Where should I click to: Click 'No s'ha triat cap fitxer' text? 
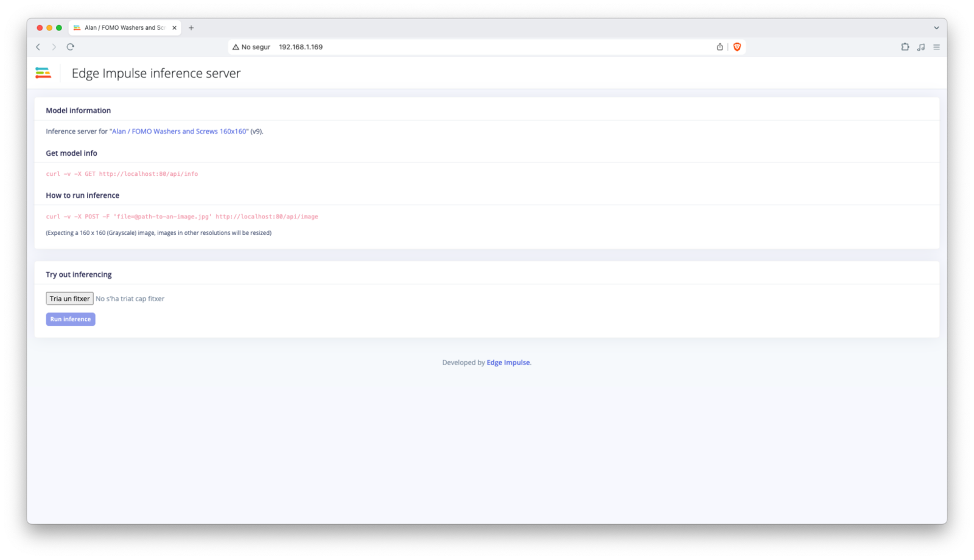pos(130,299)
